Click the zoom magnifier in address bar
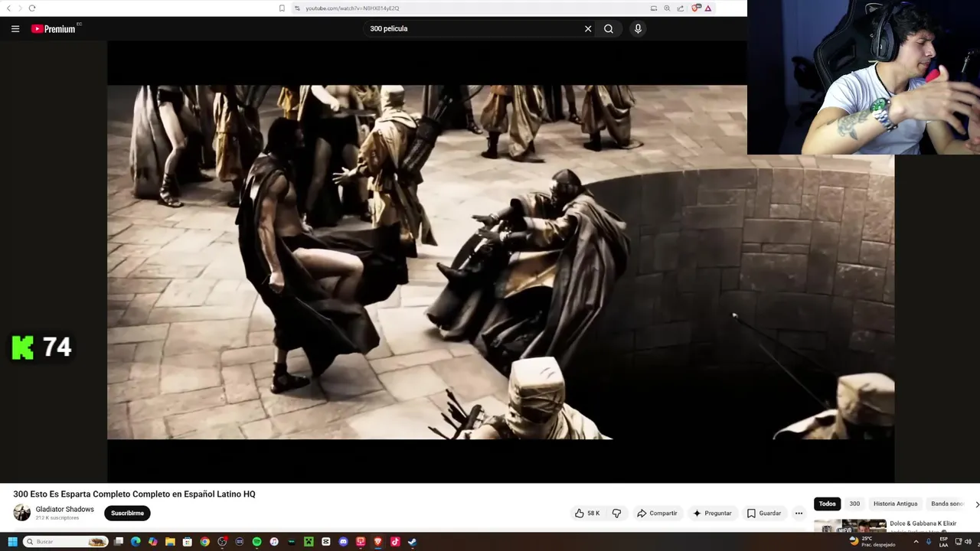This screenshot has width=980, height=551. tap(667, 8)
